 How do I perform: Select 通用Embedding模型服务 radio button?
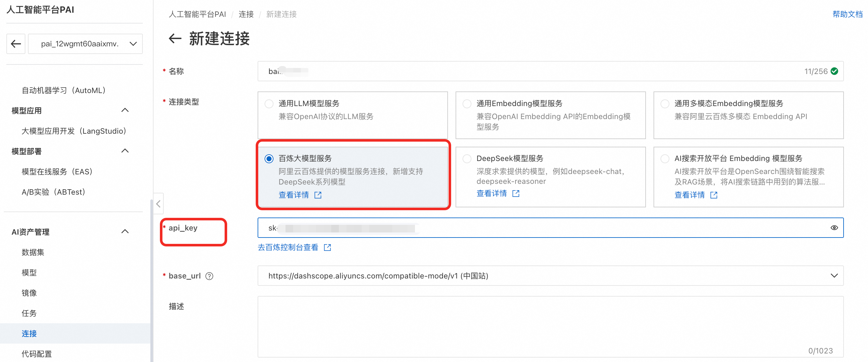pos(467,104)
